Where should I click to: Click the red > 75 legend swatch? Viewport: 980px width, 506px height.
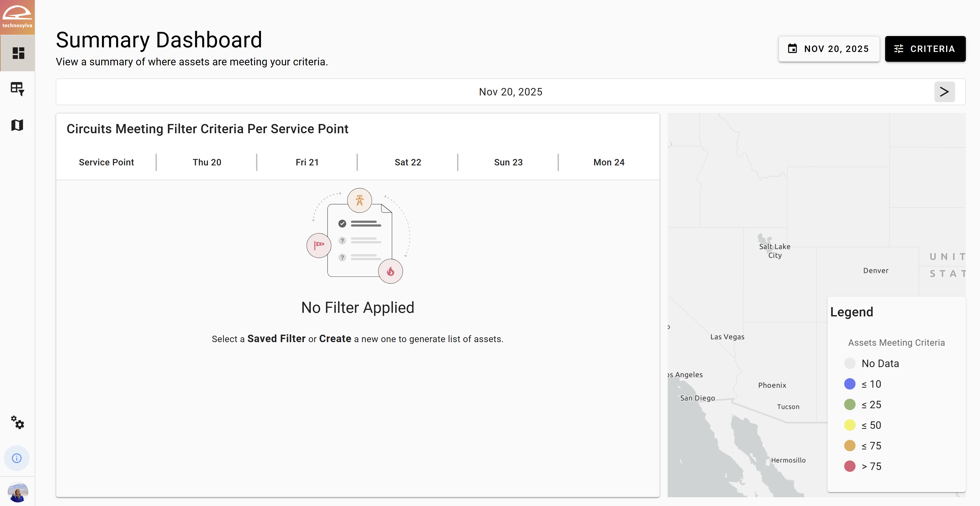849,466
